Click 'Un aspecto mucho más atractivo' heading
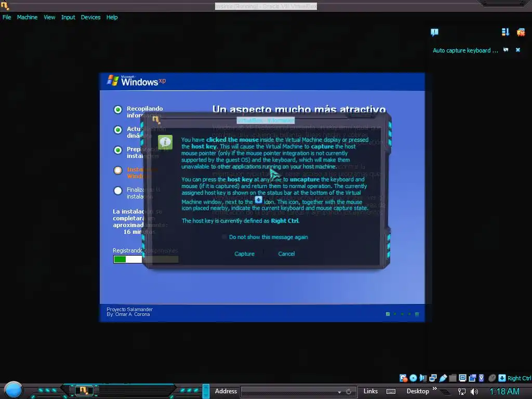The height and width of the screenshot is (399, 532). tap(299, 109)
